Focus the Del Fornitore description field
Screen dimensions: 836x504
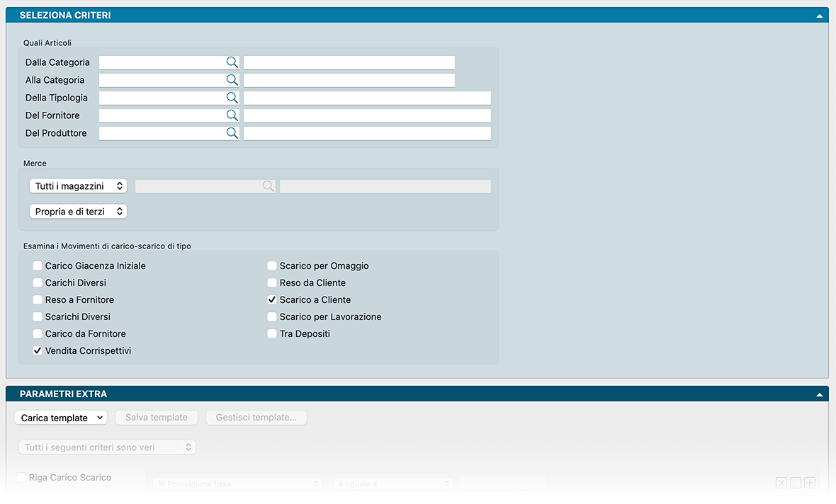pos(366,115)
